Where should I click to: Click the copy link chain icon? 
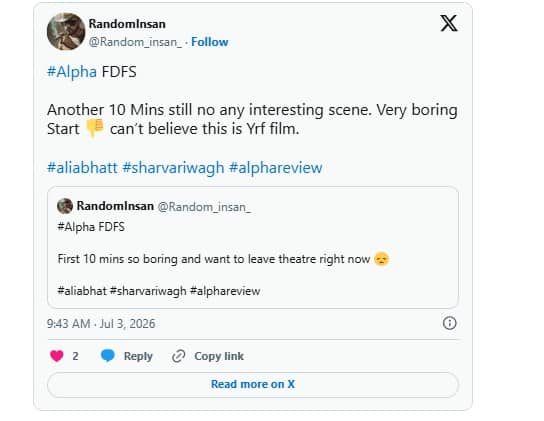pyautogui.click(x=179, y=356)
